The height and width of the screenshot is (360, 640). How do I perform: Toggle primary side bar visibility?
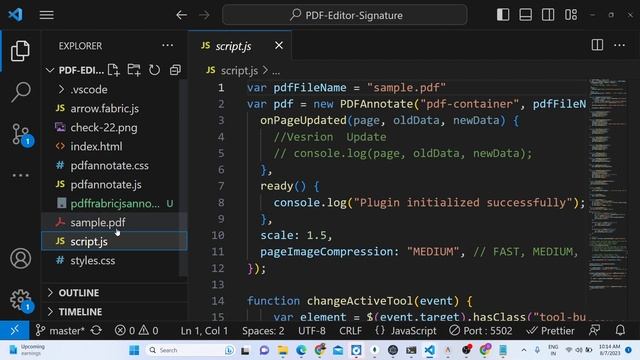[503, 15]
